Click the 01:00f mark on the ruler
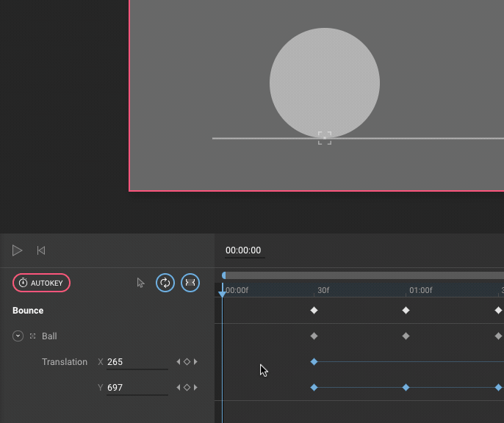 tap(420, 290)
